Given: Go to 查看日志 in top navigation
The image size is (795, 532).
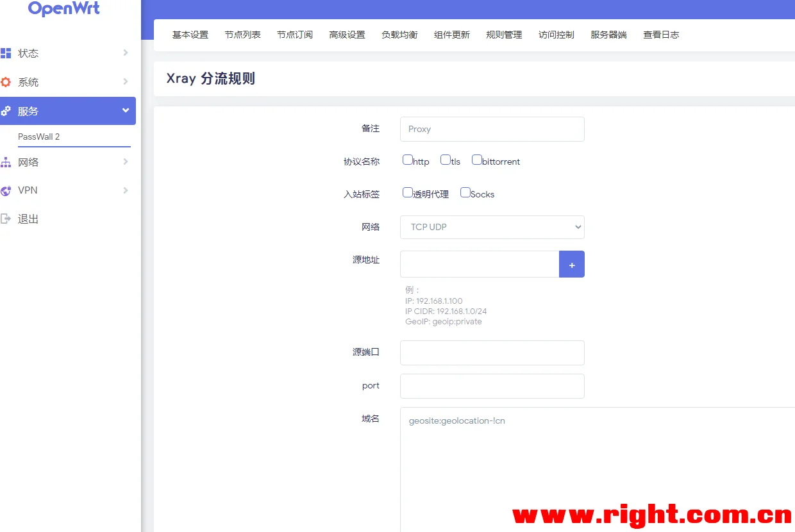Looking at the screenshot, I should (661, 35).
